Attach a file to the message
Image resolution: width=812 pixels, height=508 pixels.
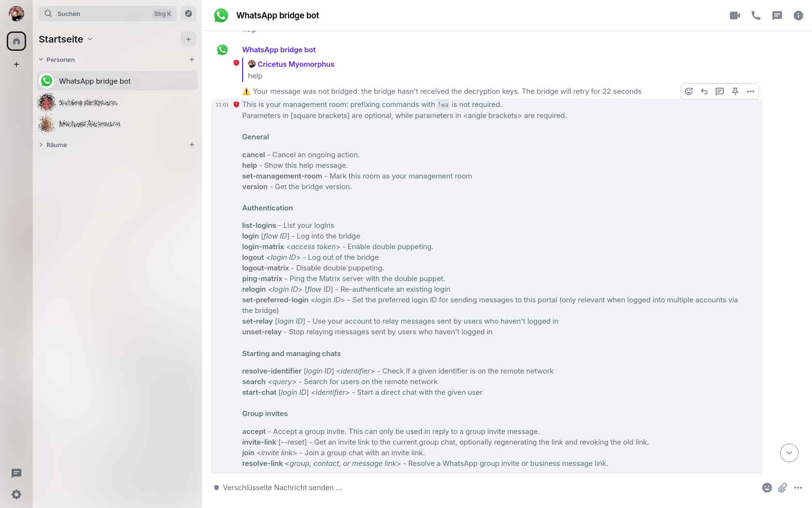point(783,488)
